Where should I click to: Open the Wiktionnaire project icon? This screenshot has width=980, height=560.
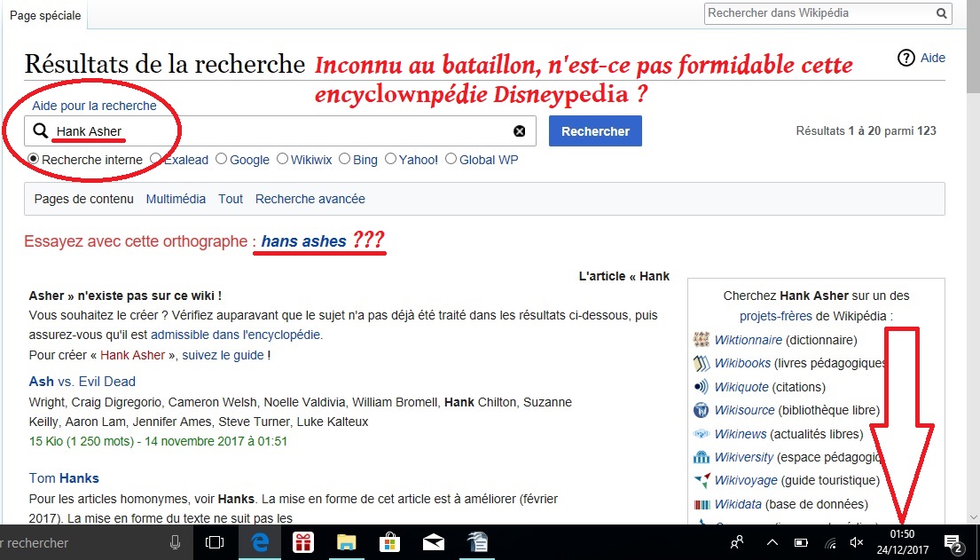pos(702,340)
